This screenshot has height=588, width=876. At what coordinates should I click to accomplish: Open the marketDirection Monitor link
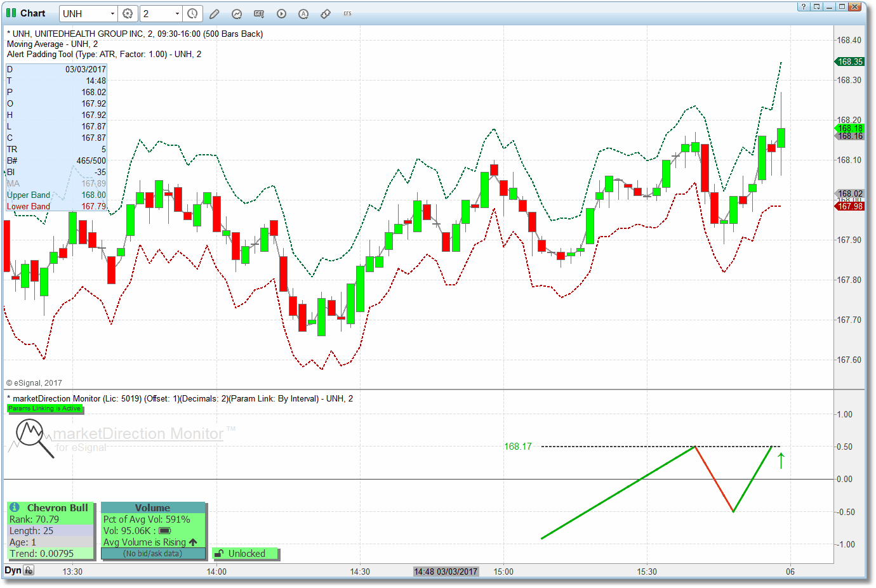coord(138,434)
